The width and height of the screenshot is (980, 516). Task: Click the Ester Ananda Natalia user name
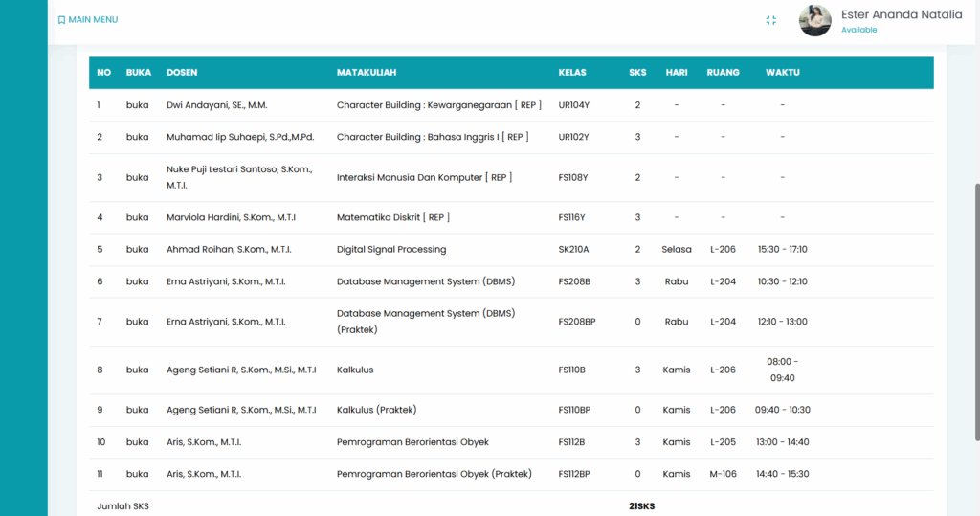pos(902,14)
